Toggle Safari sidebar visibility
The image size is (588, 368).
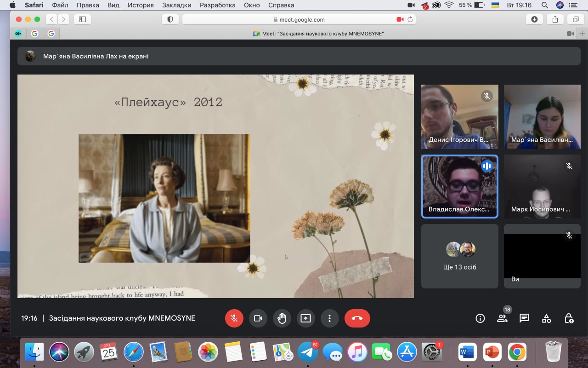[x=83, y=19]
